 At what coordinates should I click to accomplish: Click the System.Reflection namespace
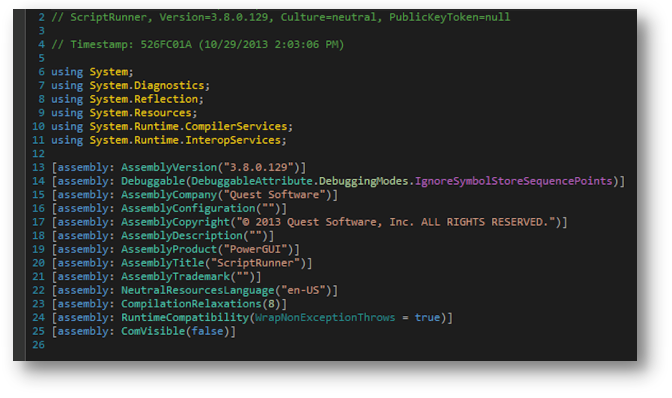point(144,99)
